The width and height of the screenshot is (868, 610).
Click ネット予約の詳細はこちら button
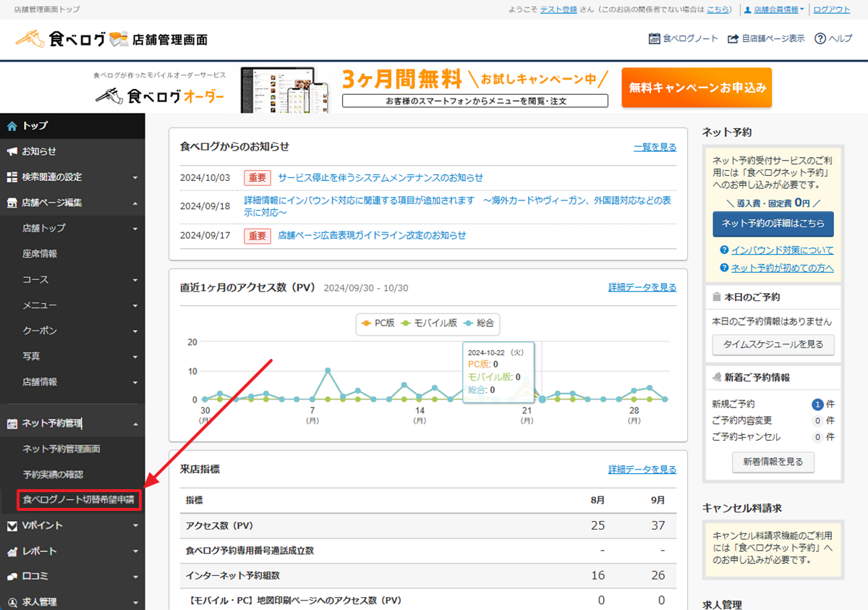click(x=773, y=224)
